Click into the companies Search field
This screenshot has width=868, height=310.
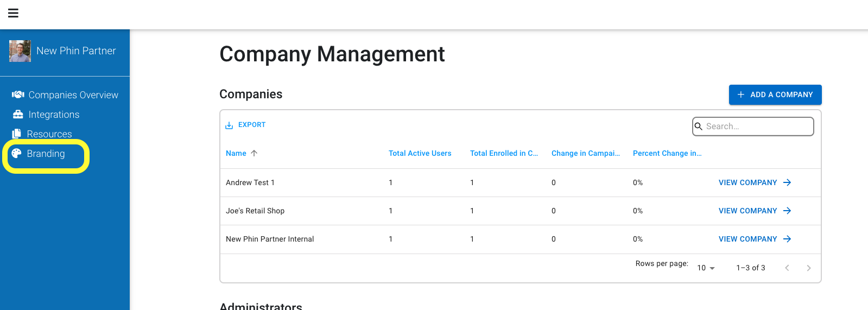pyautogui.click(x=753, y=126)
